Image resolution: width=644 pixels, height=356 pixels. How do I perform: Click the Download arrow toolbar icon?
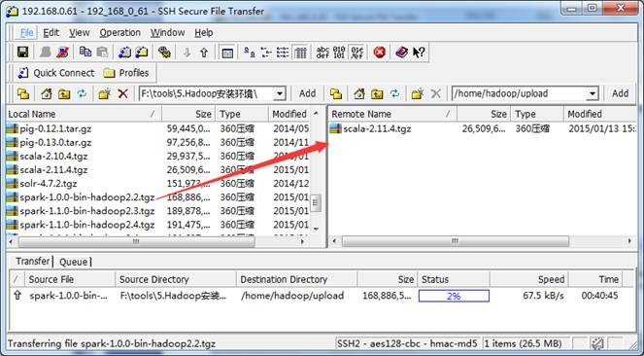tap(186, 53)
